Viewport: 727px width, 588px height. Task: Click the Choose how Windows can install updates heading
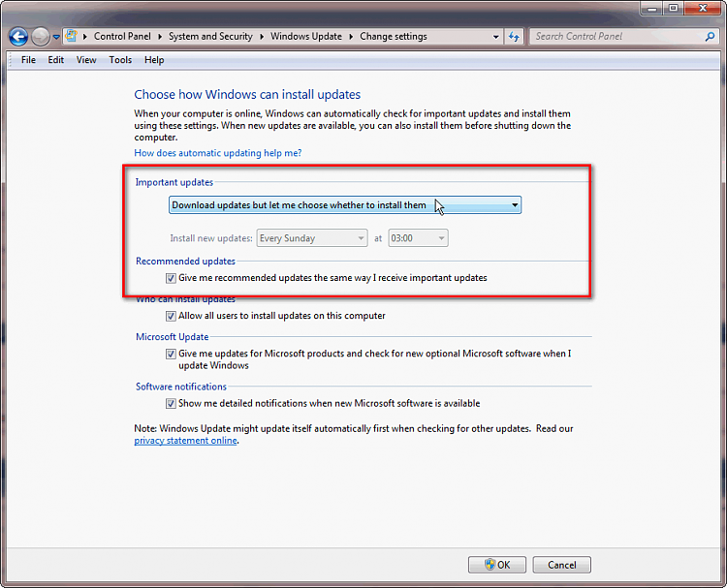pos(247,95)
